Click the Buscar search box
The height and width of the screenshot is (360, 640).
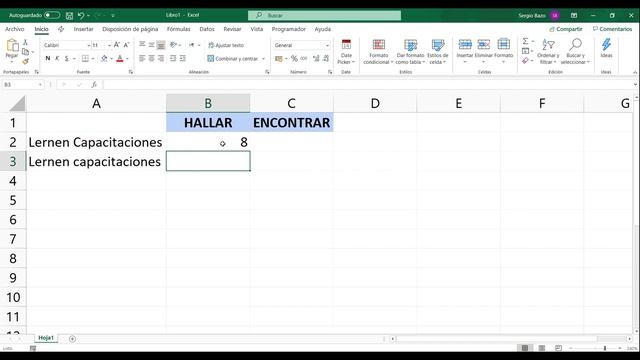coord(324,15)
